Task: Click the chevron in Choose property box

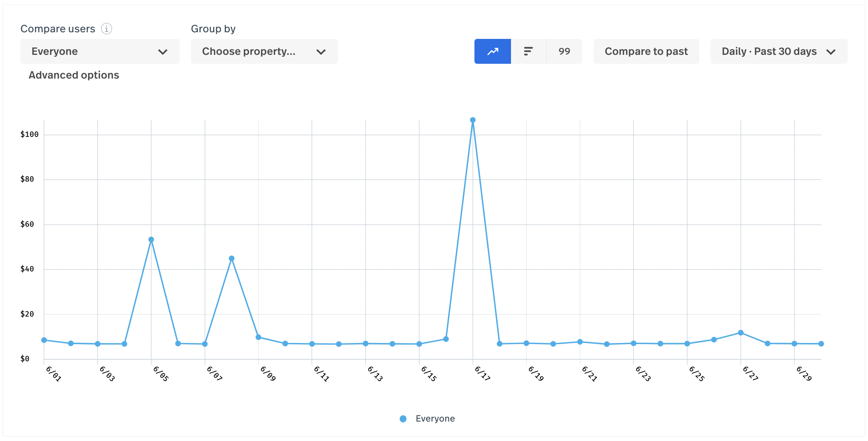Action: (x=321, y=52)
